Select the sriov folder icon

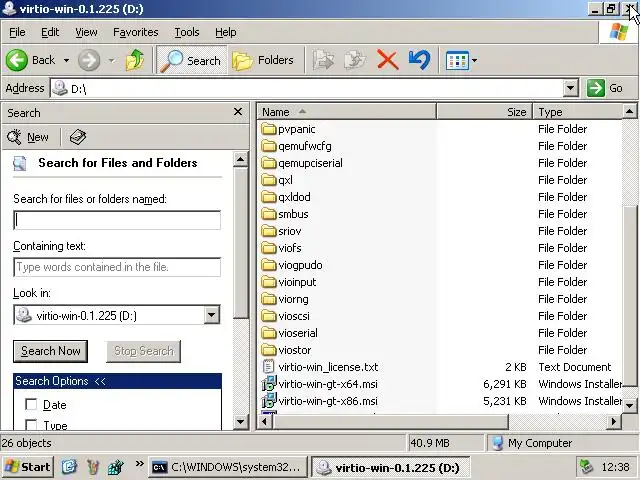click(269, 231)
